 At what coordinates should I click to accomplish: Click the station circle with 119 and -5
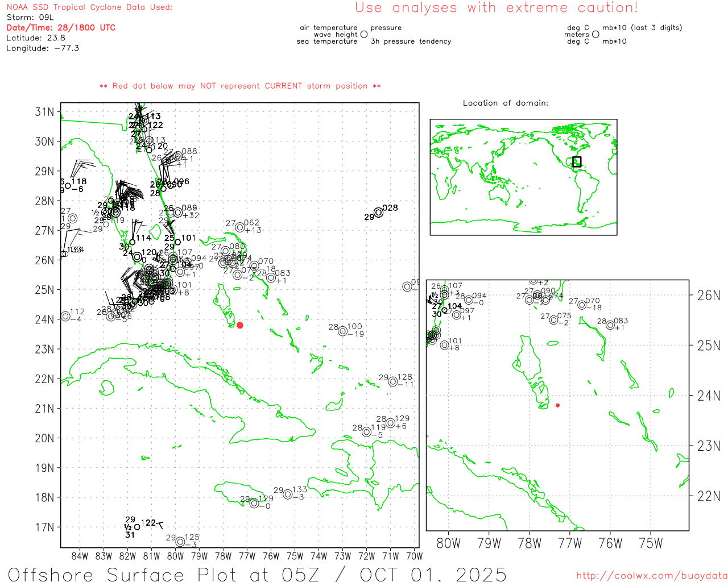(367, 433)
